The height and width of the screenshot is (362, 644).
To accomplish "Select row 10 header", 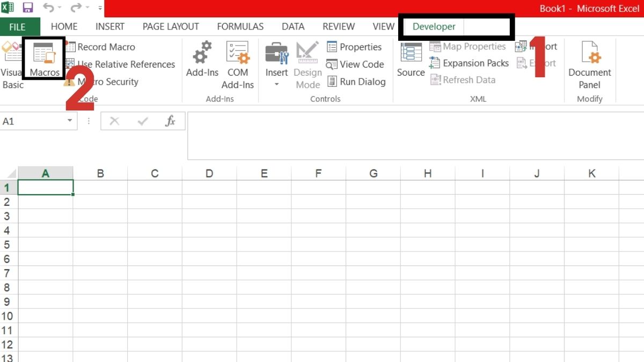I will point(9,316).
